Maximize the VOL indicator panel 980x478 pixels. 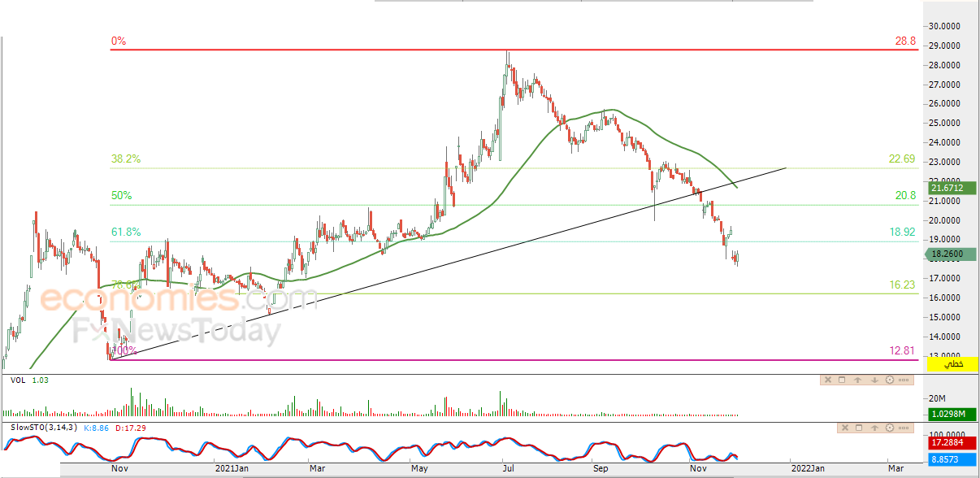[843, 380]
